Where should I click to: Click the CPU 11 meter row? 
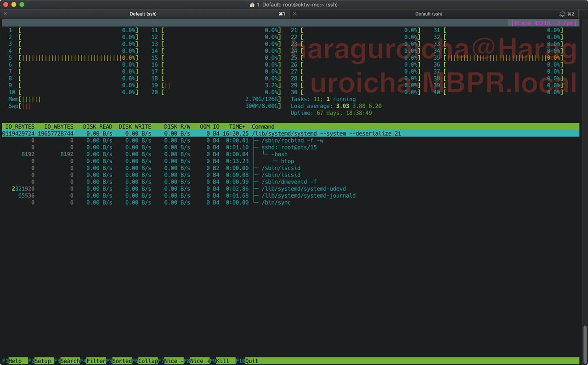click(216, 30)
